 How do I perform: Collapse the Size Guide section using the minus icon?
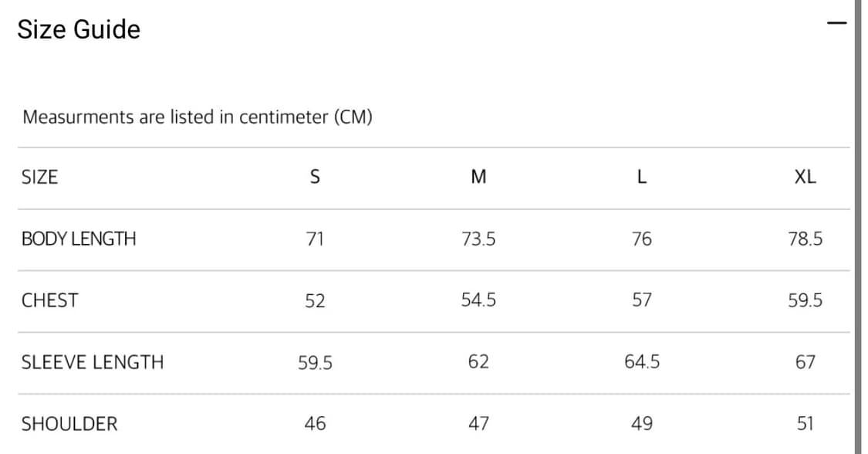click(836, 23)
